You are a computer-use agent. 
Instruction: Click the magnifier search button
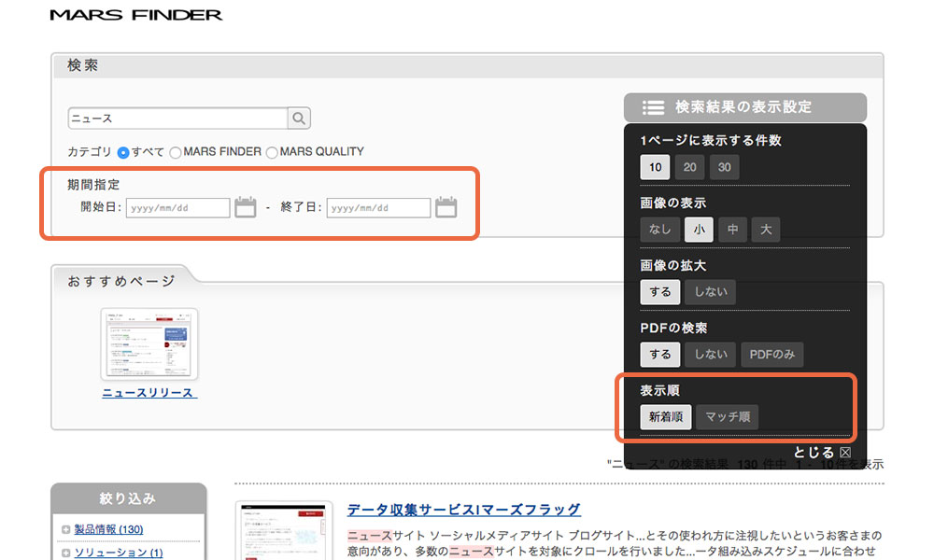point(299,118)
